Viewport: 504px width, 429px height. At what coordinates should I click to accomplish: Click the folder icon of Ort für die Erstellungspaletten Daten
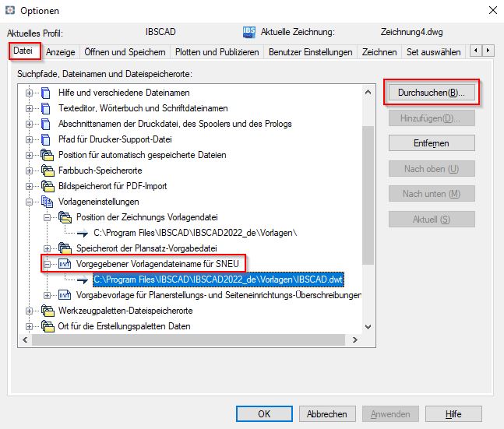48,326
